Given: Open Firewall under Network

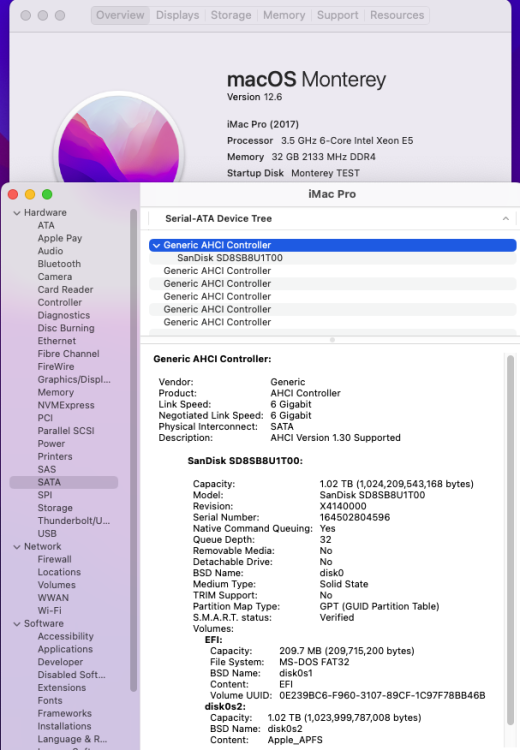Looking at the screenshot, I should [x=55, y=560].
